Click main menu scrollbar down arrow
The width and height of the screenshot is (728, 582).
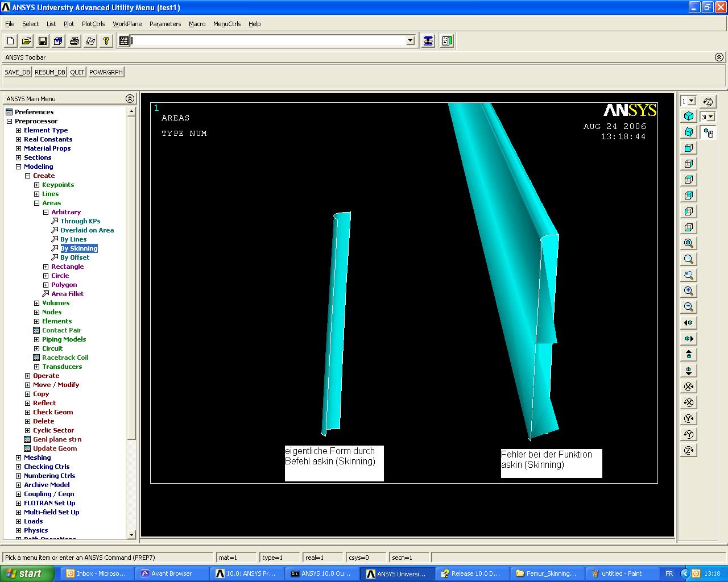(x=131, y=534)
